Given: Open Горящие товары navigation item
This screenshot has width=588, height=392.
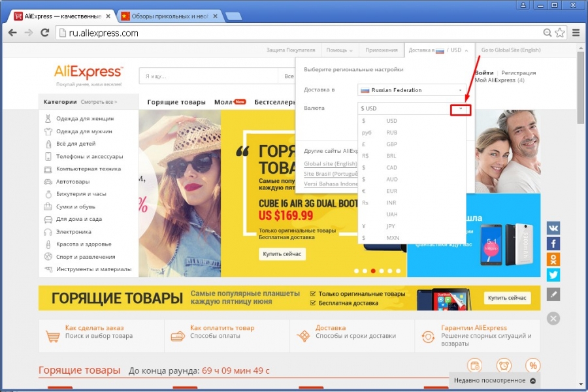Looking at the screenshot, I should (176, 102).
